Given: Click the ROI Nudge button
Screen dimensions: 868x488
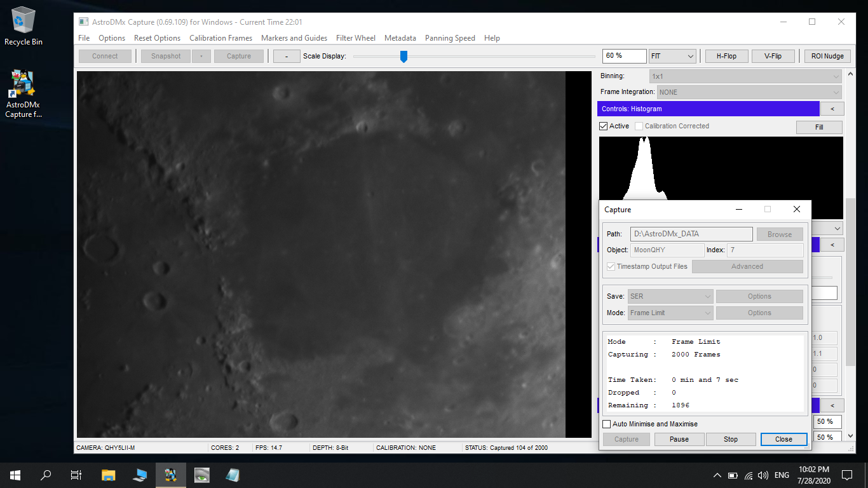Looking at the screenshot, I should point(827,56).
